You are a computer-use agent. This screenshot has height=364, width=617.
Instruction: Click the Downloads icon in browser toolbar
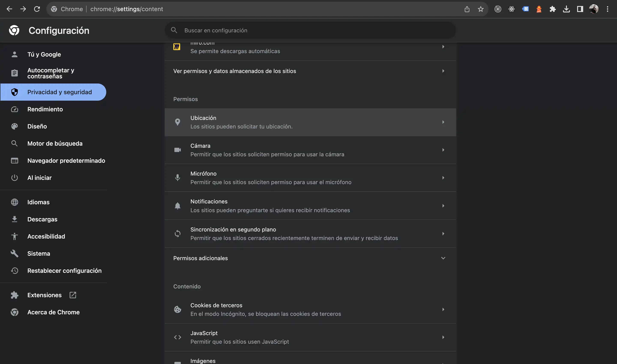click(x=566, y=9)
